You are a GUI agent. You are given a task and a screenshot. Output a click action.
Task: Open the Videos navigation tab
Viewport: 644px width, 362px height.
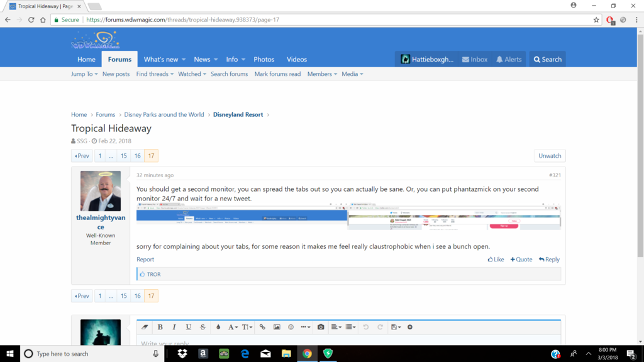point(297,59)
